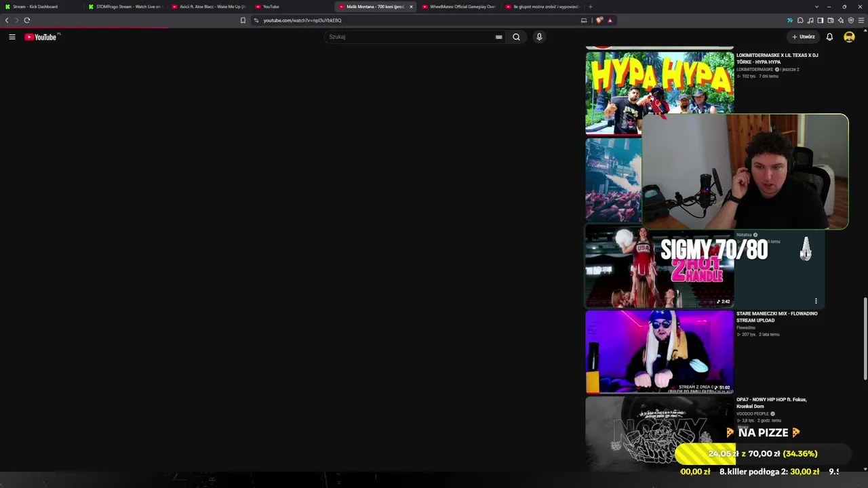Open YouTube notifications bell
This screenshot has width=868, height=488.
(x=829, y=37)
